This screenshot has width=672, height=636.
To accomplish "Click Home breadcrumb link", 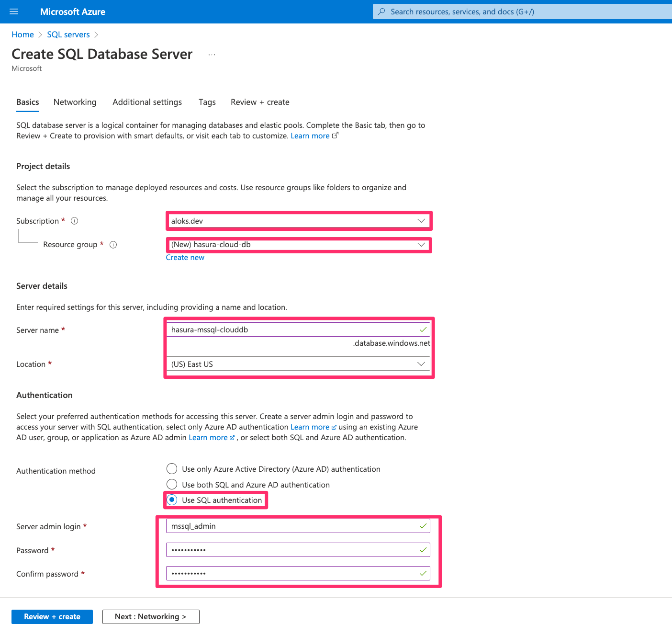I will (22, 34).
